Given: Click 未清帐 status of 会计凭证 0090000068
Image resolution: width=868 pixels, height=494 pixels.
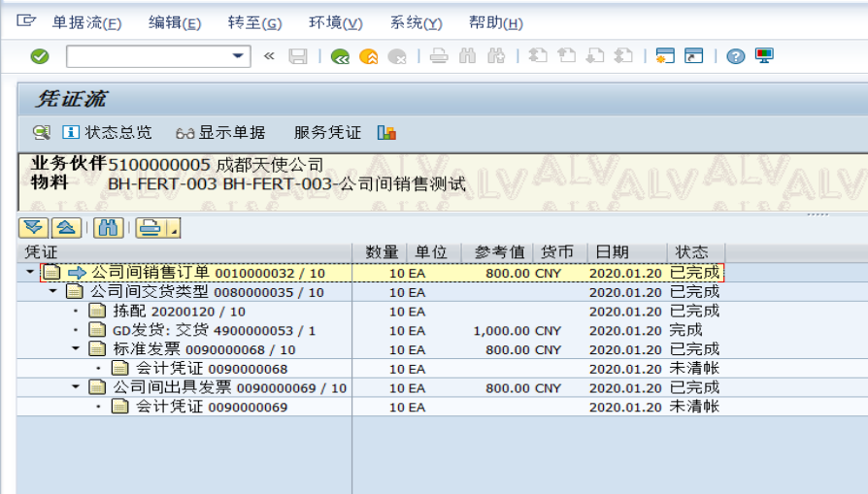Looking at the screenshot, I should point(694,369).
